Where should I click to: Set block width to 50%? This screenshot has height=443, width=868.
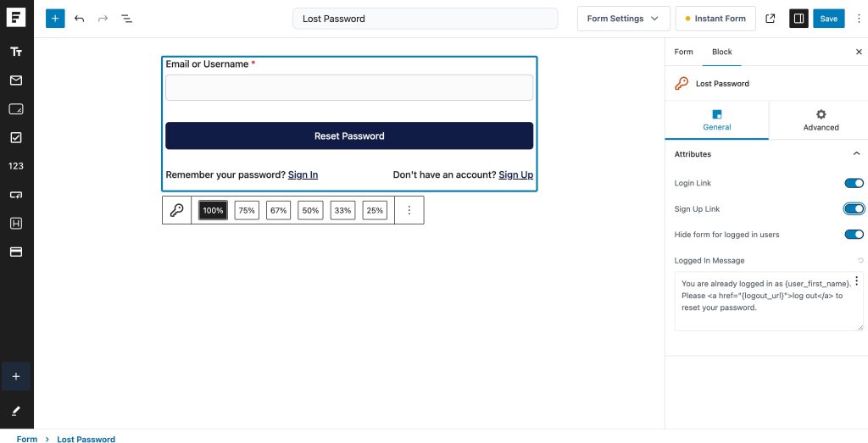[310, 210]
